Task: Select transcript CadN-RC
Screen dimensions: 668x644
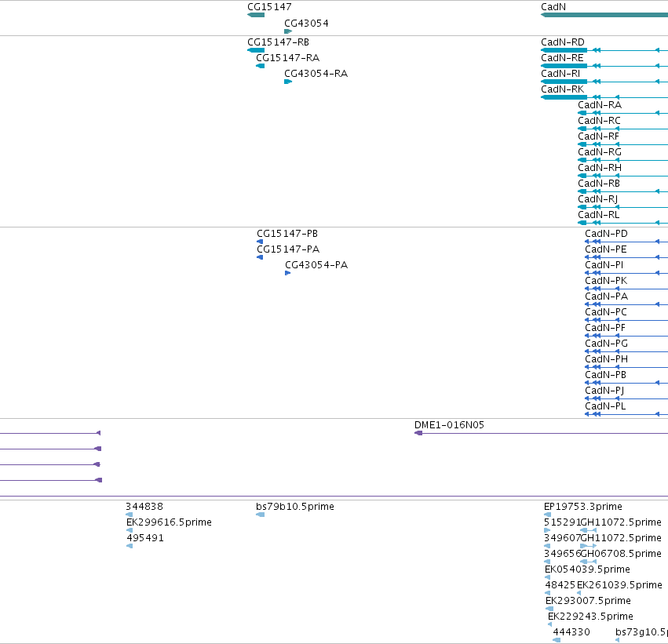Action: (599, 121)
